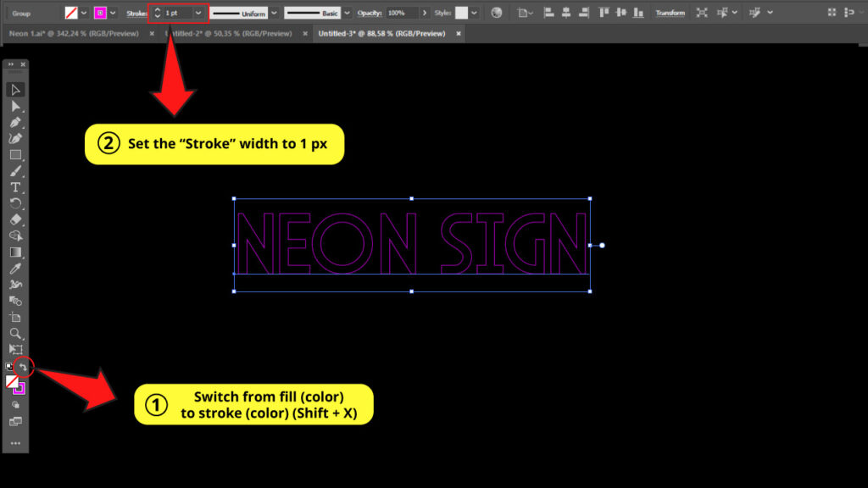Align selected objects to horizontal center

[x=565, y=14]
